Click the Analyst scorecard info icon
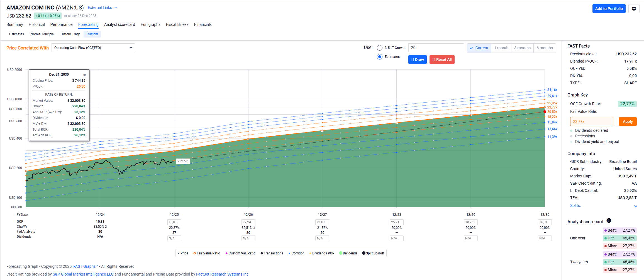 tap(609, 221)
